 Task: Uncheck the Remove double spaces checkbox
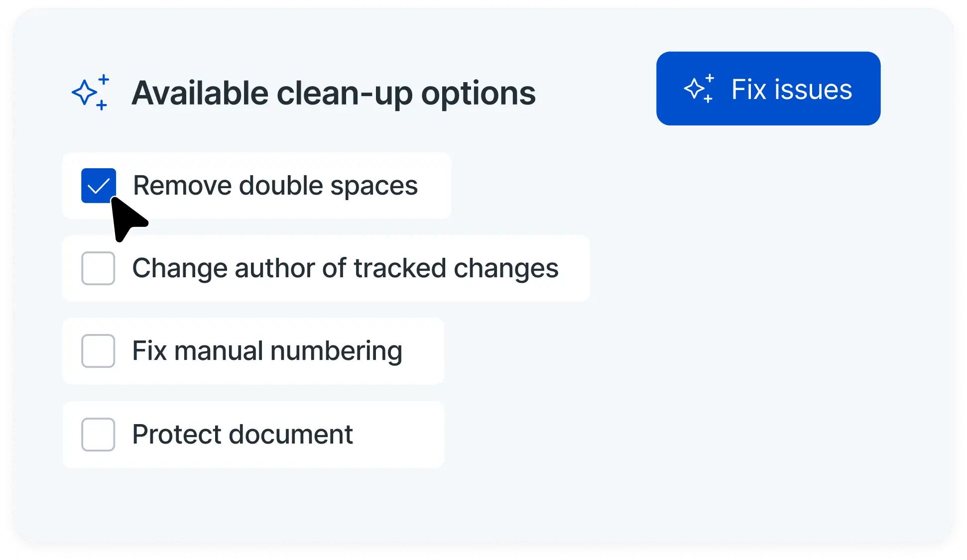tap(98, 186)
